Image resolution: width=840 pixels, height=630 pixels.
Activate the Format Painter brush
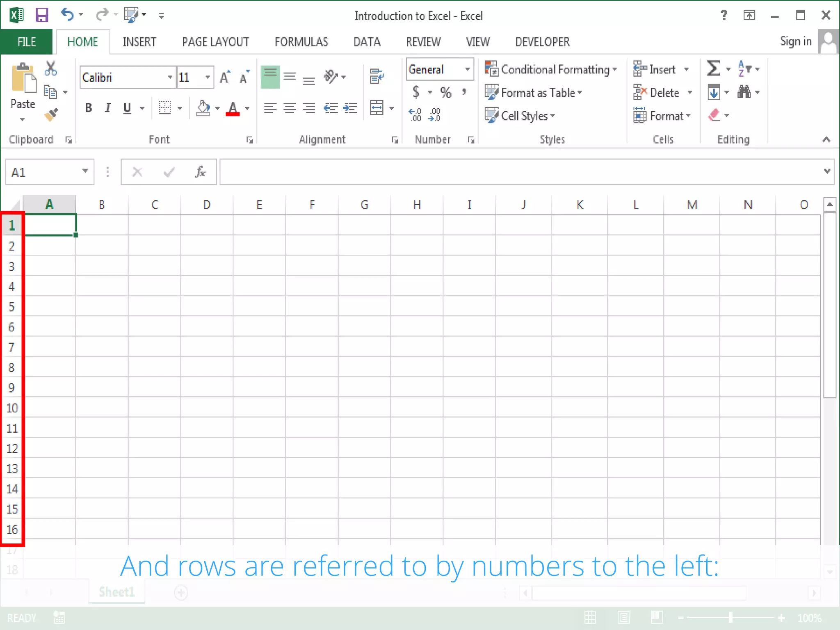coord(51,115)
